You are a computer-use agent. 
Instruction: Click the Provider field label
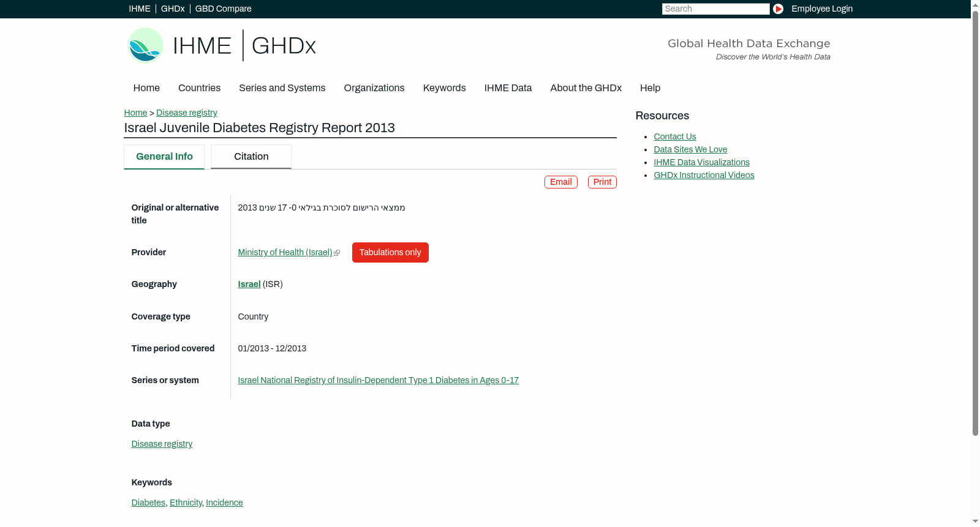pos(149,252)
